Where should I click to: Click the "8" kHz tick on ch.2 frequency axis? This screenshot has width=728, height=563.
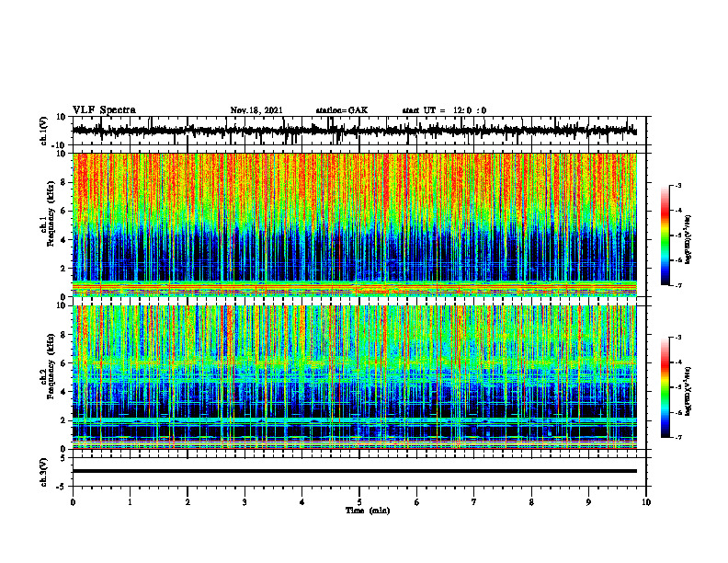click(x=63, y=335)
